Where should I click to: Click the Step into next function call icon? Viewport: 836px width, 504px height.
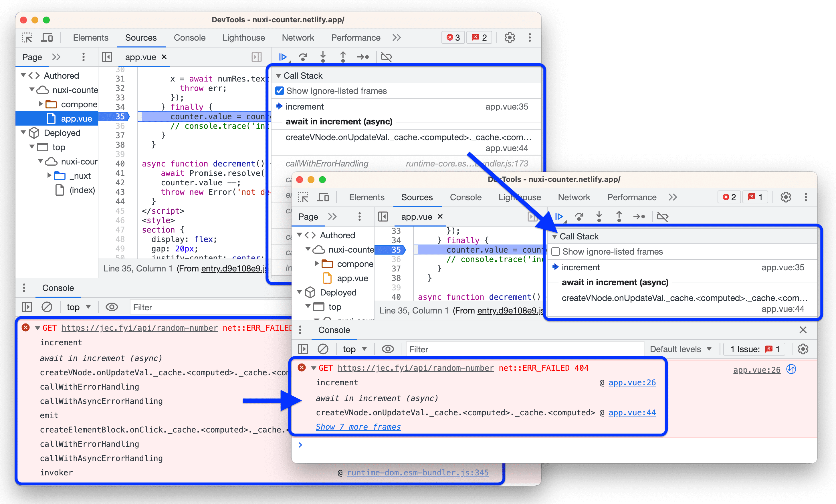pos(322,55)
